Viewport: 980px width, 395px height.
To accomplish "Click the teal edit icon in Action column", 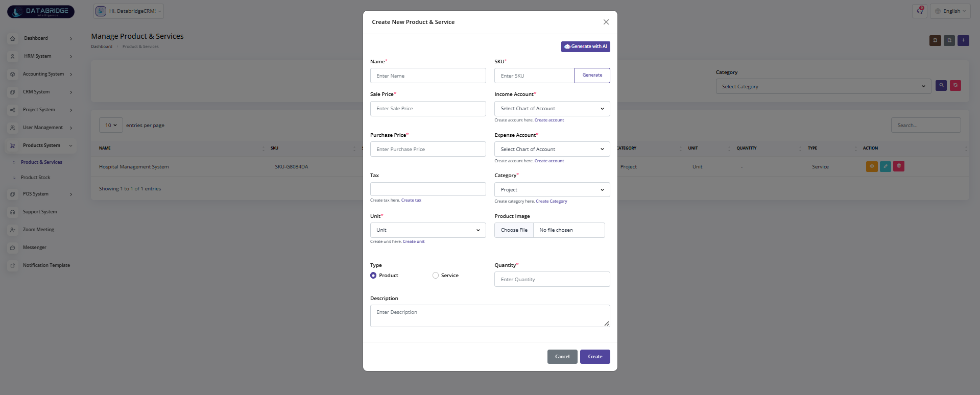I will pyautogui.click(x=886, y=166).
